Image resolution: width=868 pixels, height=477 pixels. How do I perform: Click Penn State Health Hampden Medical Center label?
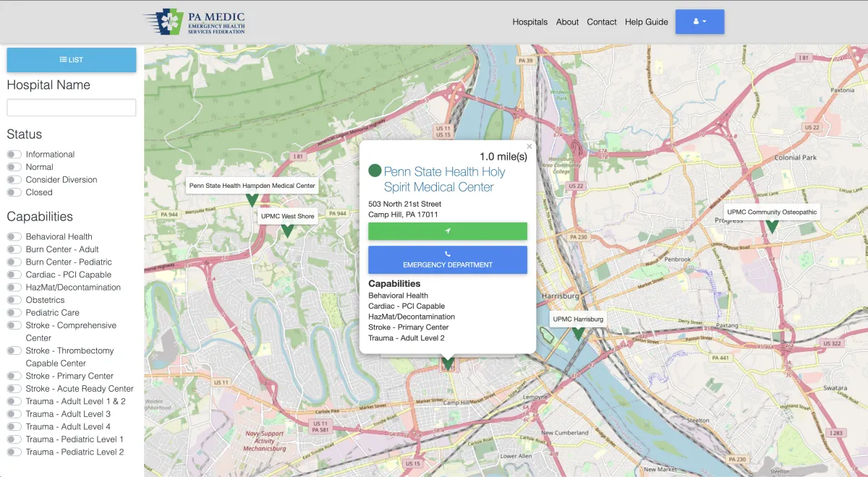pos(252,186)
